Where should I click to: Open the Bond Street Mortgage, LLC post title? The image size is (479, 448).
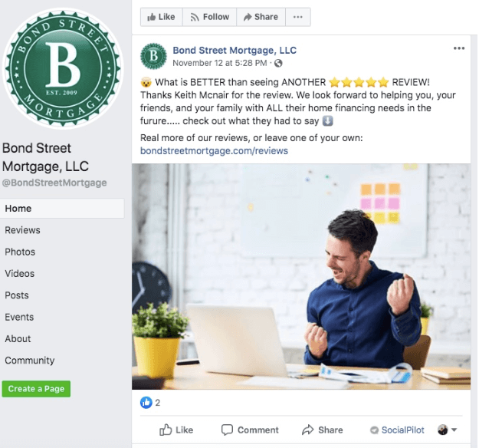pos(235,50)
